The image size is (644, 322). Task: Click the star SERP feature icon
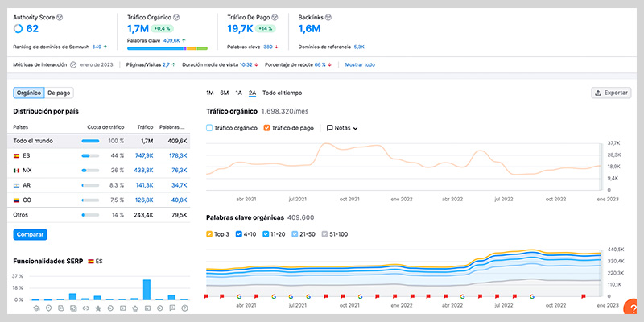click(97, 308)
